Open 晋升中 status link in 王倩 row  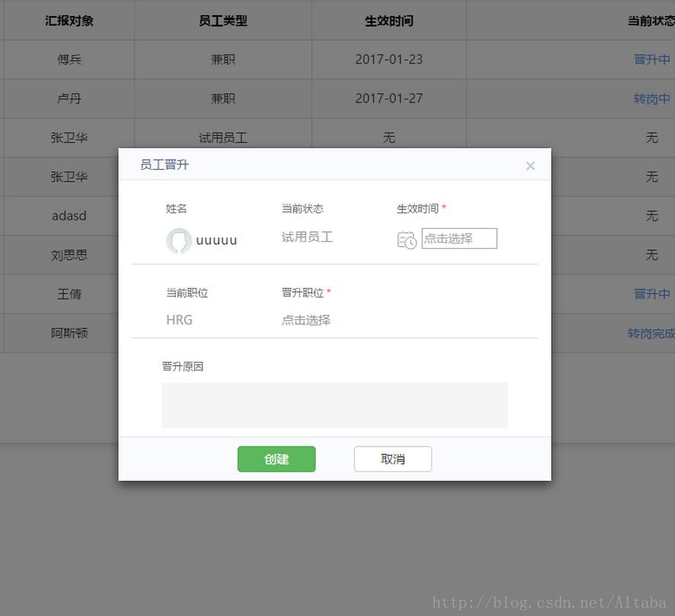tap(651, 294)
